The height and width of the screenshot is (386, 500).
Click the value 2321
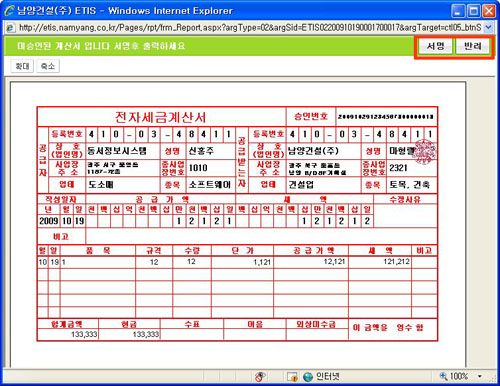click(398, 168)
